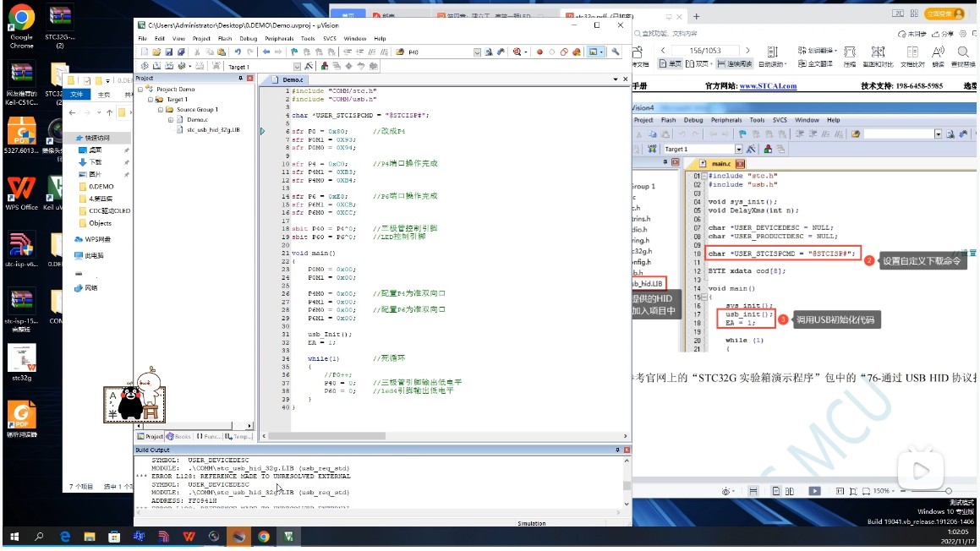Undo last edit in µVision toolbar

coord(238,52)
